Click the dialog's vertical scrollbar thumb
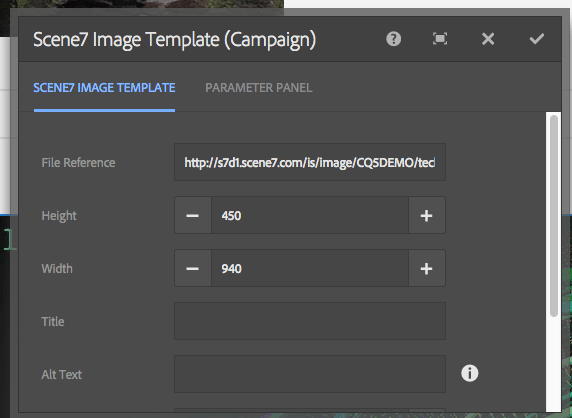 [554, 216]
